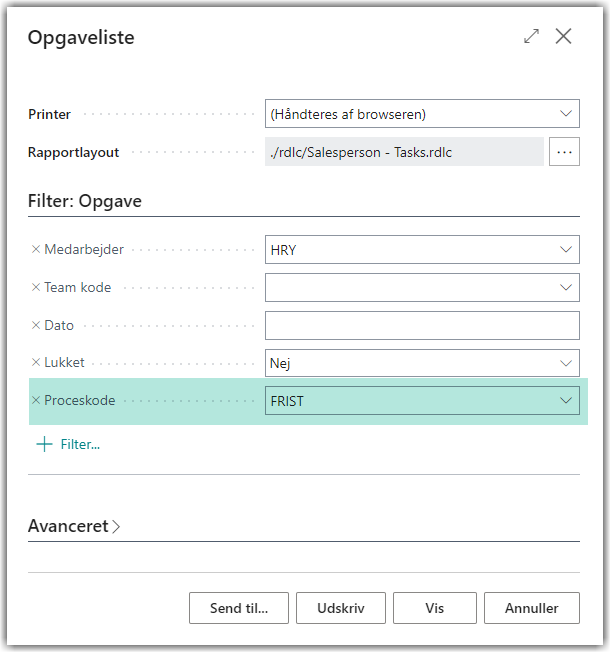Remove the Lukket filter X icon
This screenshot has height=653, width=611.
coord(36,363)
